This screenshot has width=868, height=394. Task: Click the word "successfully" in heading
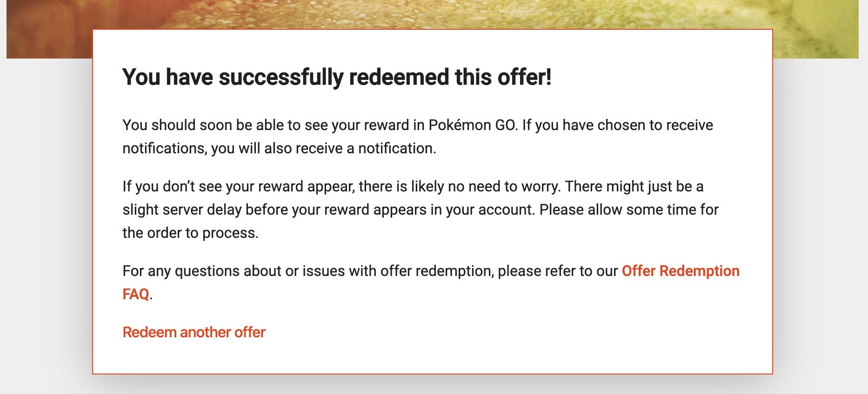point(281,77)
